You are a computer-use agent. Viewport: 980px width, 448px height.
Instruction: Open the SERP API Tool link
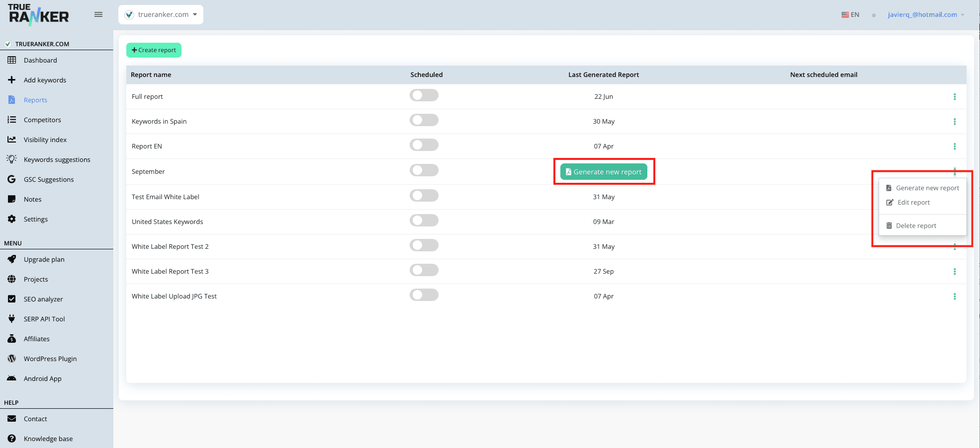(x=44, y=319)
